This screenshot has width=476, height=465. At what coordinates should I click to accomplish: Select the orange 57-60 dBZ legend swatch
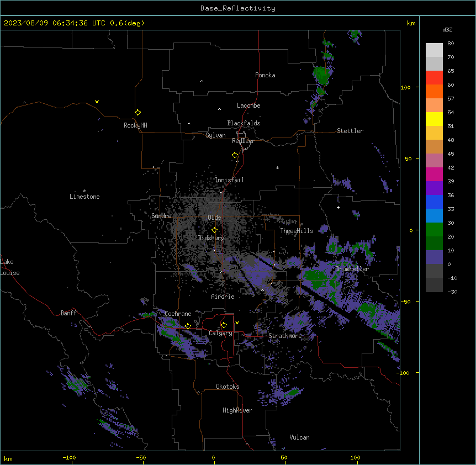tap(434, 91)
